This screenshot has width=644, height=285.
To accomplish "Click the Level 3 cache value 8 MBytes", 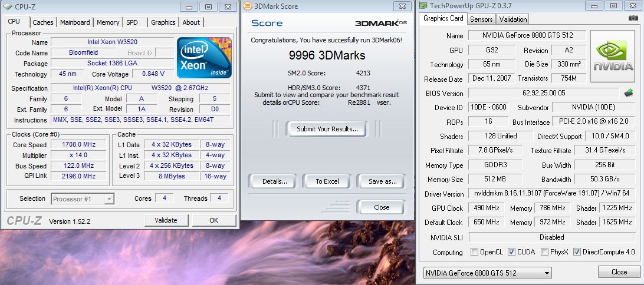I will (172, 176).
